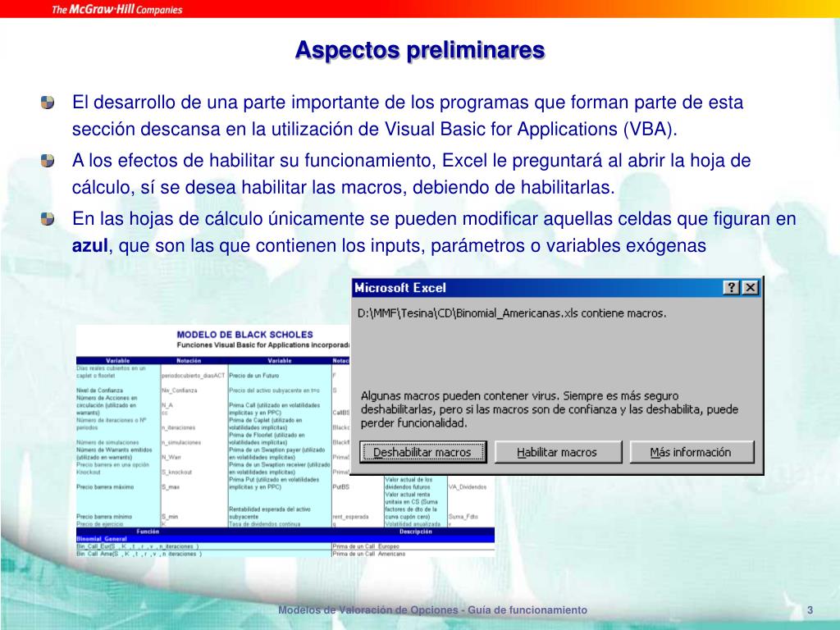Image resolution: width=840 pixels, height=630 pixels.
Task: Close the Microsoft Excel dialog with X
Action: point(751,288)
